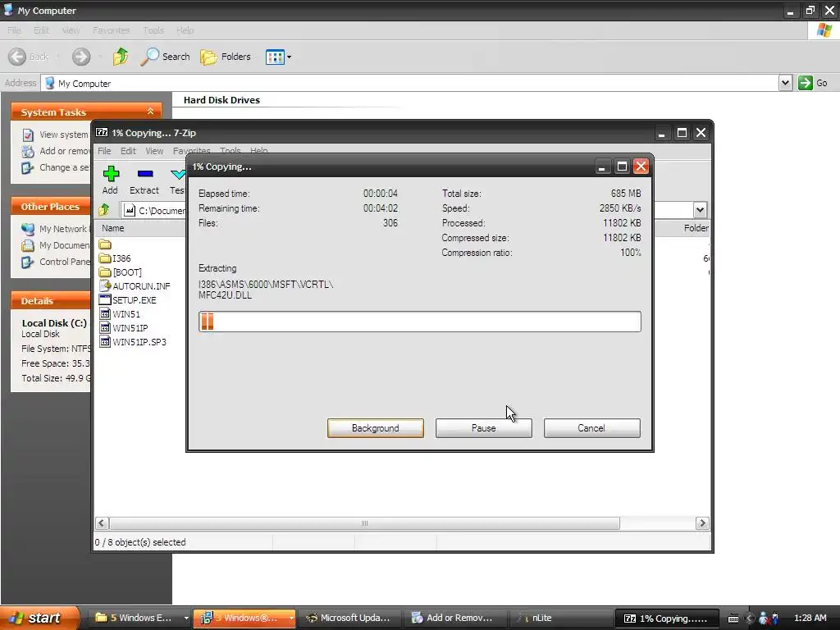Click the Forward arrow in My Computer toolbar
The width and height of the screenshot is (840, 630).
(x=81, y=57)
